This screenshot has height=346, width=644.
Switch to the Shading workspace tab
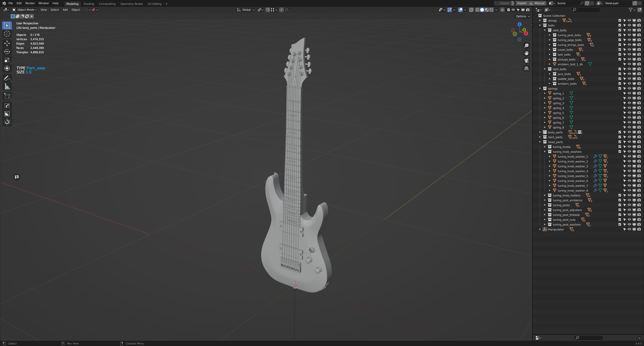click(89, 4)
